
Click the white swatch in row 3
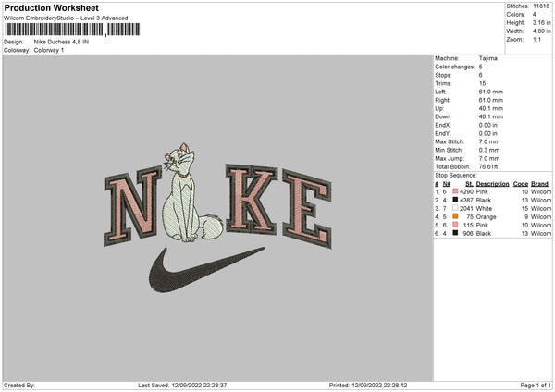[x=455, y=208]
